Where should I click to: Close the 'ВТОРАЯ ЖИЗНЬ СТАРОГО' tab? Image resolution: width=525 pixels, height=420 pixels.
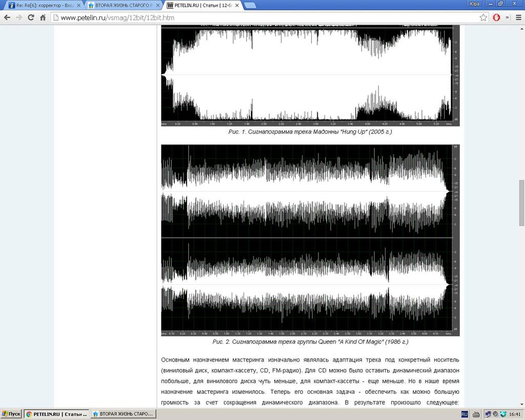[158, 5]
